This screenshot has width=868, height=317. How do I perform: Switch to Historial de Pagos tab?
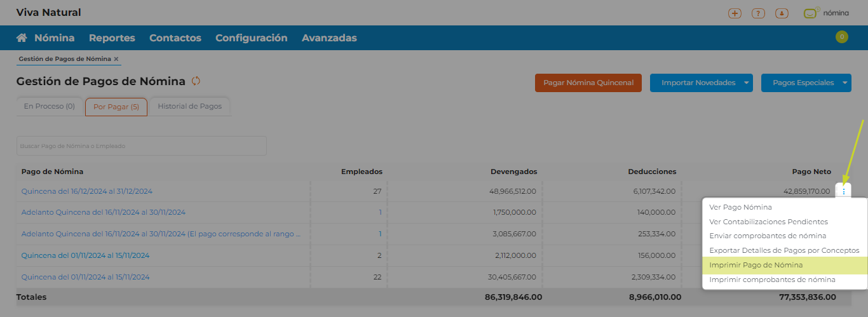[x=190, y=107]
